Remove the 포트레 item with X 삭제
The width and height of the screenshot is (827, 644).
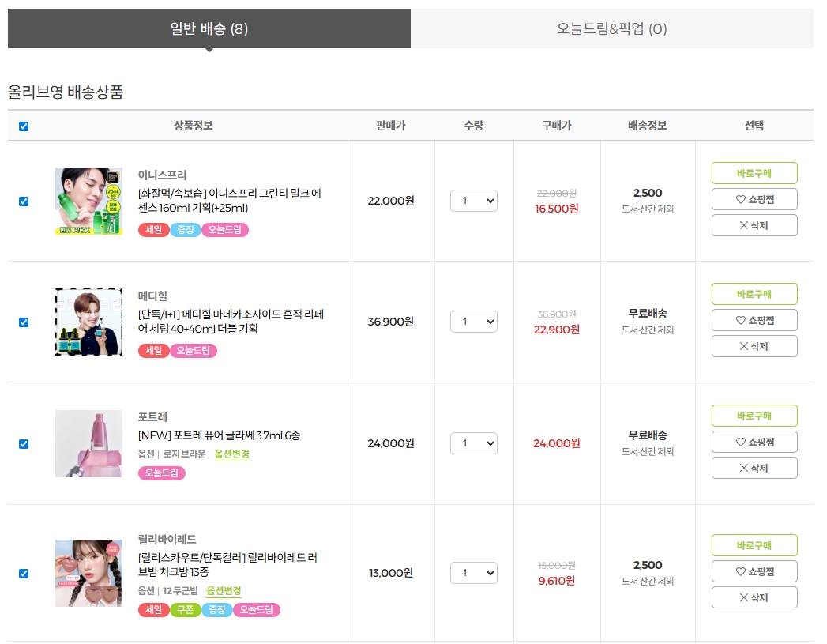pyautogui.click(x=754, y=468)
